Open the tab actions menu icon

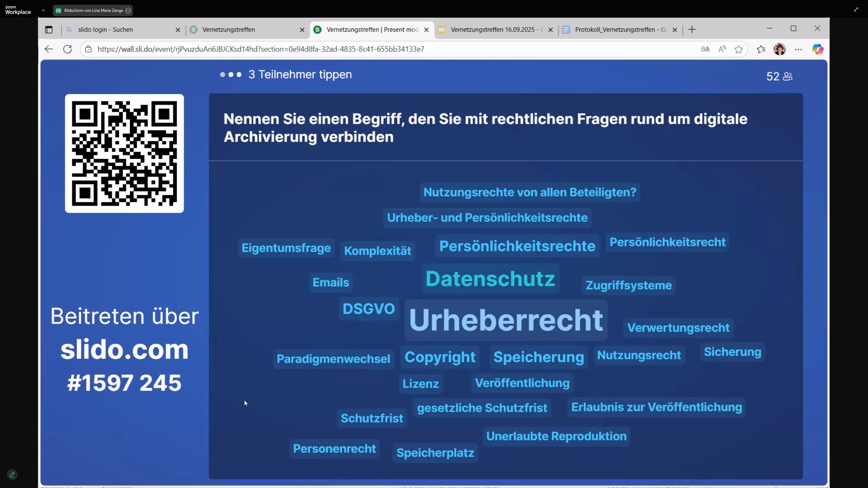pyautogui.click(x=49, y=29)
